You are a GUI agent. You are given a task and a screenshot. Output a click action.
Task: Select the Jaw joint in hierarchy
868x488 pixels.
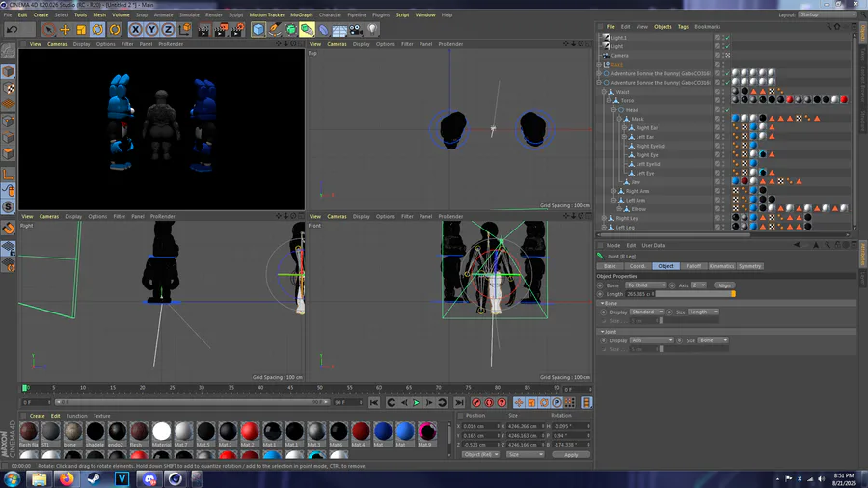(636, 182)
